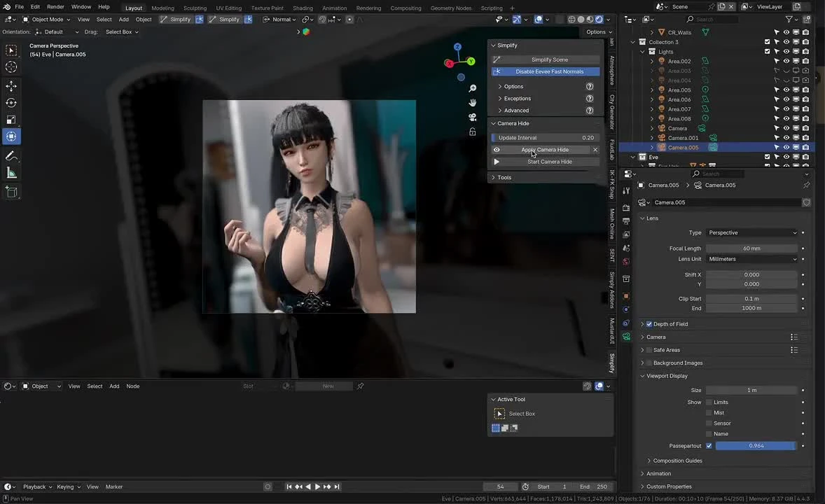Open help for Simplify Advanced
The width and height of the screenshot is (825, 504).
click(590, 111)
